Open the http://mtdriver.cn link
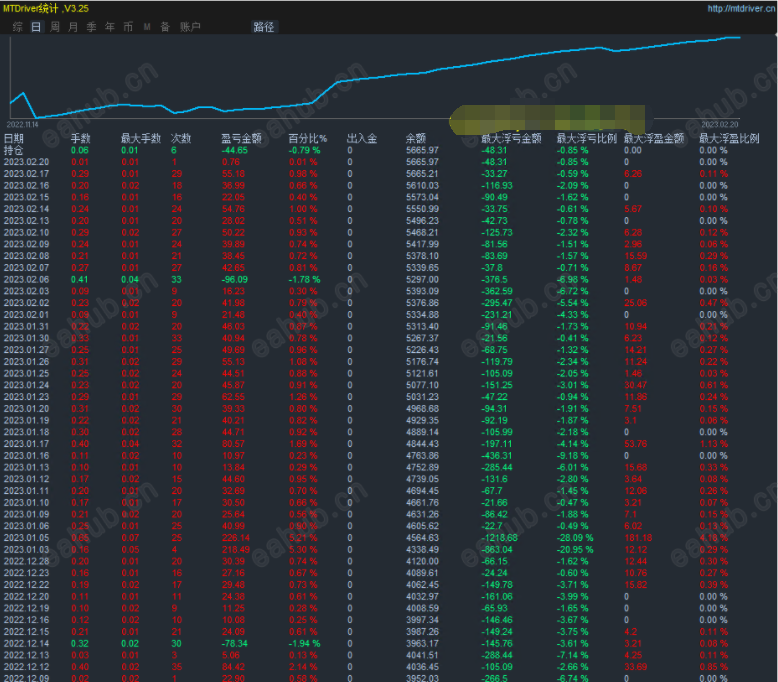Viewport: 778px width, 682px height. pyautogui.click(x=741, y=8)
